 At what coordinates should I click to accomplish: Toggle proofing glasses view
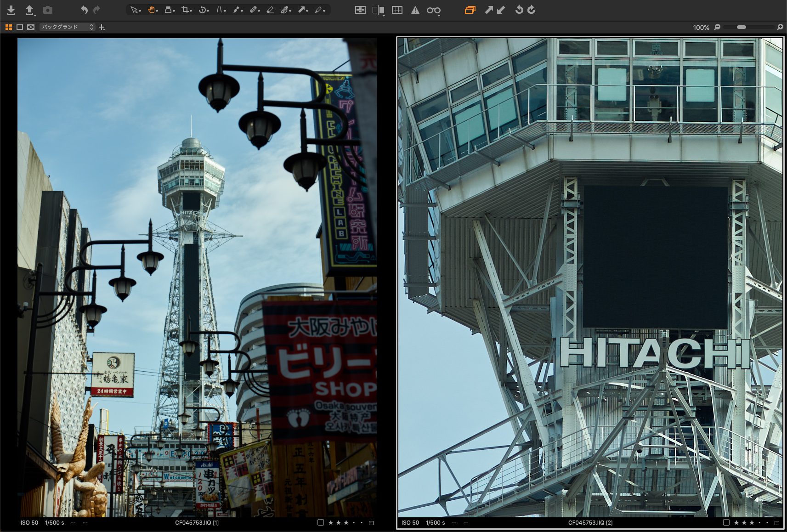[x=433, y=10]
